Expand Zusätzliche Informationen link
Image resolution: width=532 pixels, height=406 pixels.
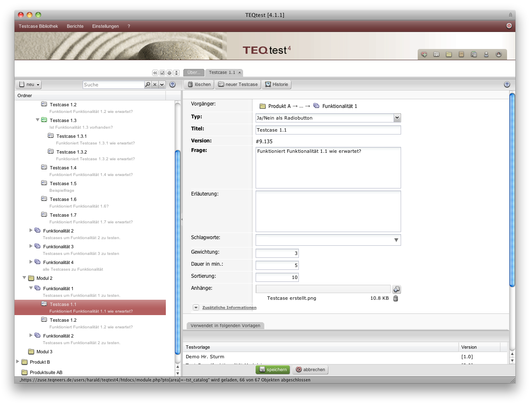click(x=229, y=308)
